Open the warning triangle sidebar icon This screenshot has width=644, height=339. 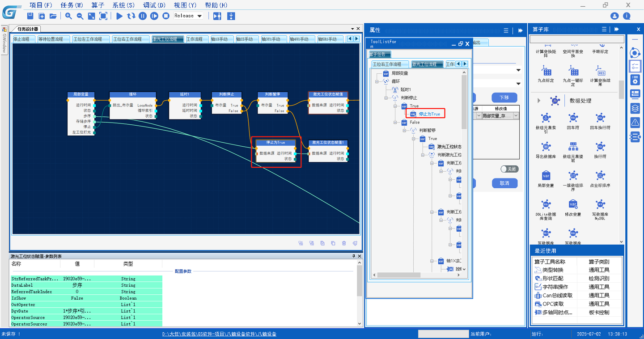coord(635,122)
